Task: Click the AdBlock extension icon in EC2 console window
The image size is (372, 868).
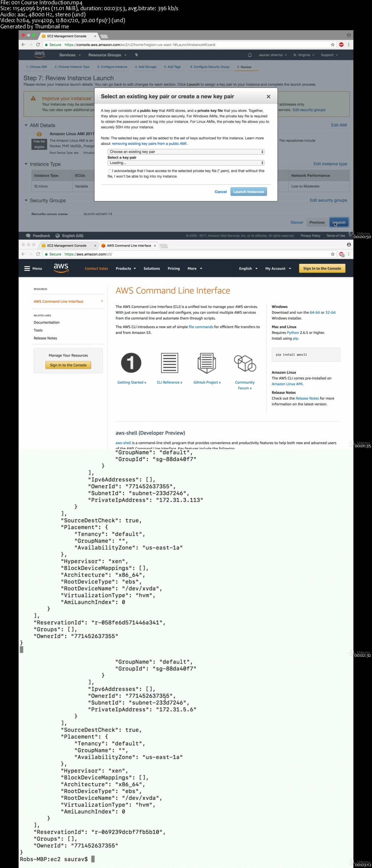Action: tap(341, 45)
